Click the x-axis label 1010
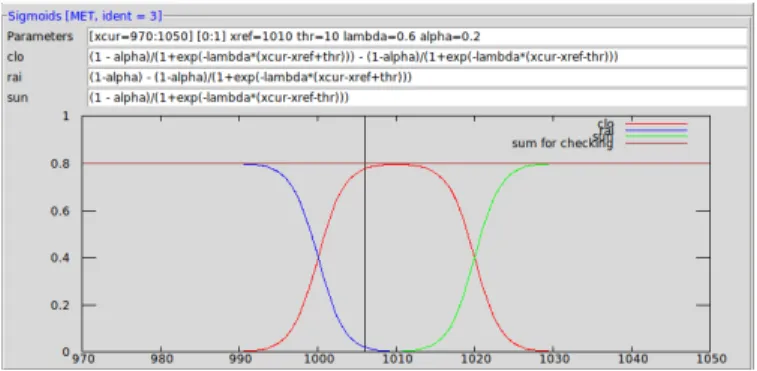 (x=396, y=359)
